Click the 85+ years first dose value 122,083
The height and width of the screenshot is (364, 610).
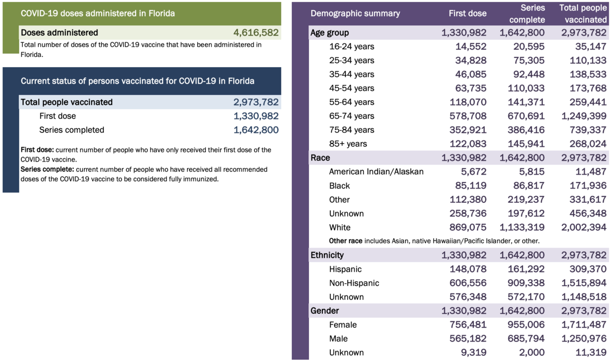[x=467, y=144]
